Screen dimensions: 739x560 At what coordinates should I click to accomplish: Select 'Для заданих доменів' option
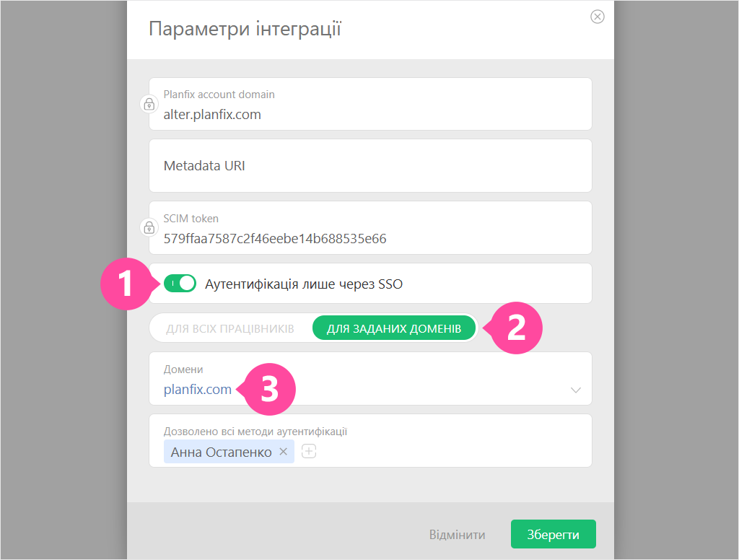pyautogui.click(x=394, y=328)
